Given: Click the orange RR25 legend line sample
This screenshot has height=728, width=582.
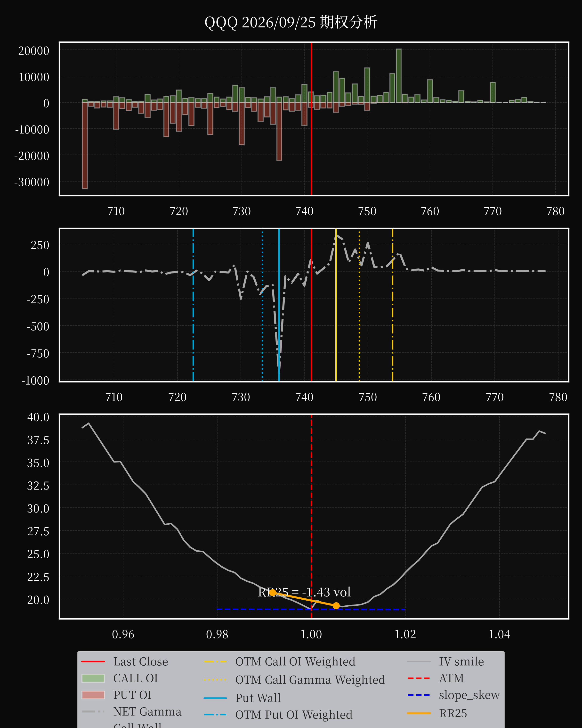Looking at the screenshot, I should point(419,713).
